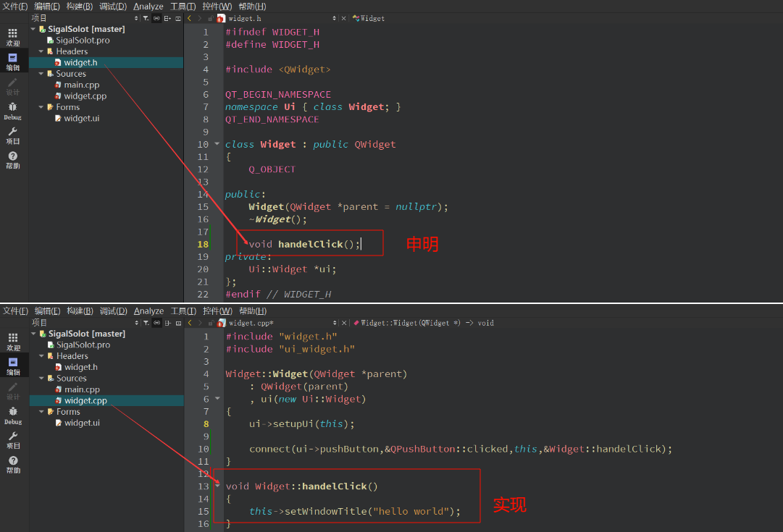This screenshot has height=532, width=783.
Task: Open widget.ui in the bottom project tree
Action: click(x=82, y=423)
